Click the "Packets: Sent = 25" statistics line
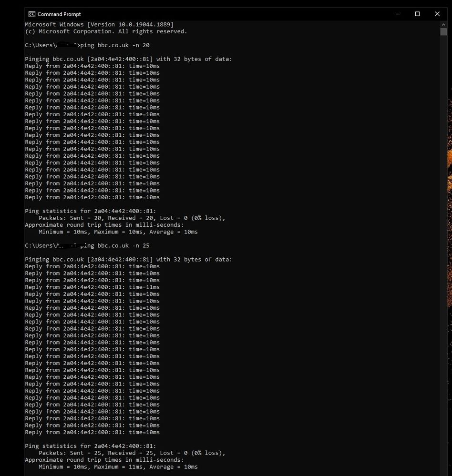452x476 pixels. pos(132,453)
